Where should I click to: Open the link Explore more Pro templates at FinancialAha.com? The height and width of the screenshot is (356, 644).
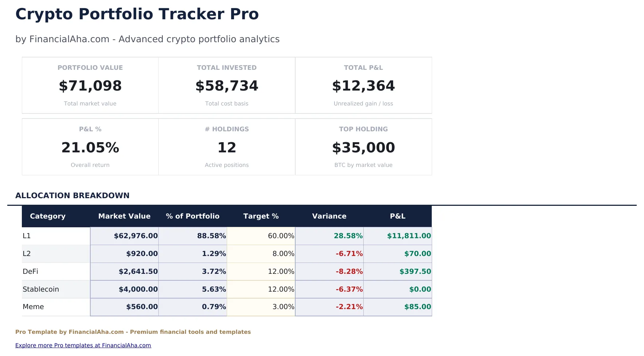[83, 345]
